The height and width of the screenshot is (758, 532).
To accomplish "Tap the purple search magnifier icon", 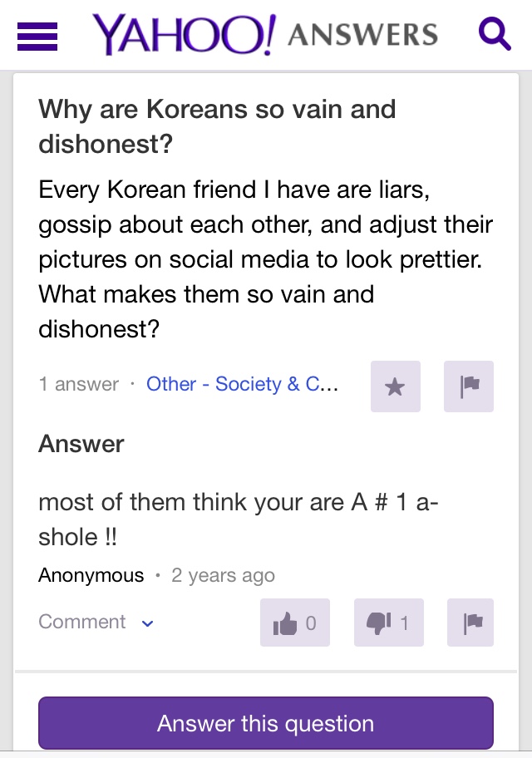I will 495,34.
